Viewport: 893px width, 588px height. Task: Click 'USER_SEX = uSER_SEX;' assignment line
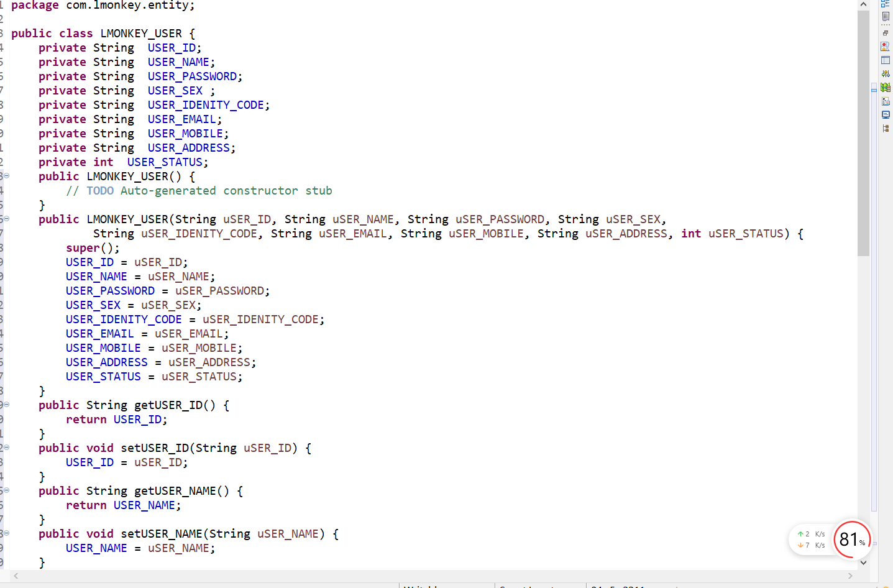[x=134, y=305]
